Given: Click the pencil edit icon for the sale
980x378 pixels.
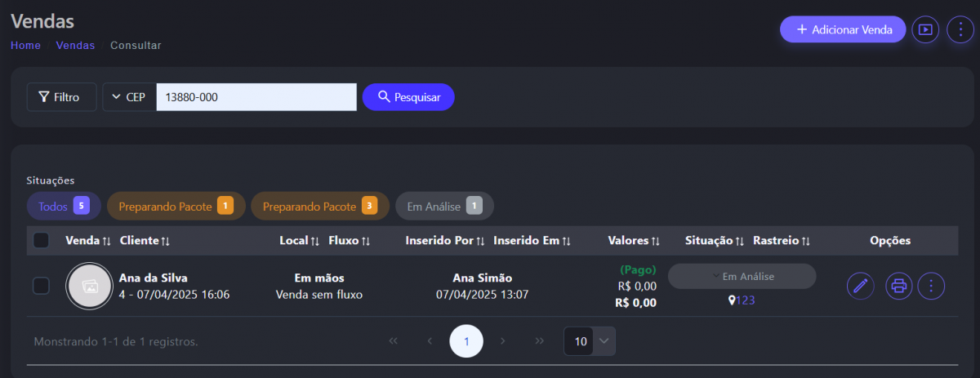Looking at the screenshot, I should pos(859,286).
